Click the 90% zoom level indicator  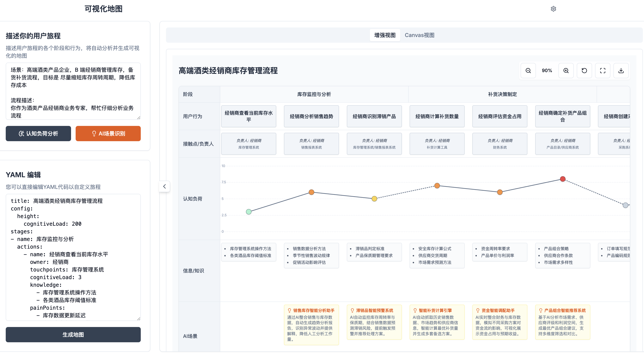pos(547,71)
